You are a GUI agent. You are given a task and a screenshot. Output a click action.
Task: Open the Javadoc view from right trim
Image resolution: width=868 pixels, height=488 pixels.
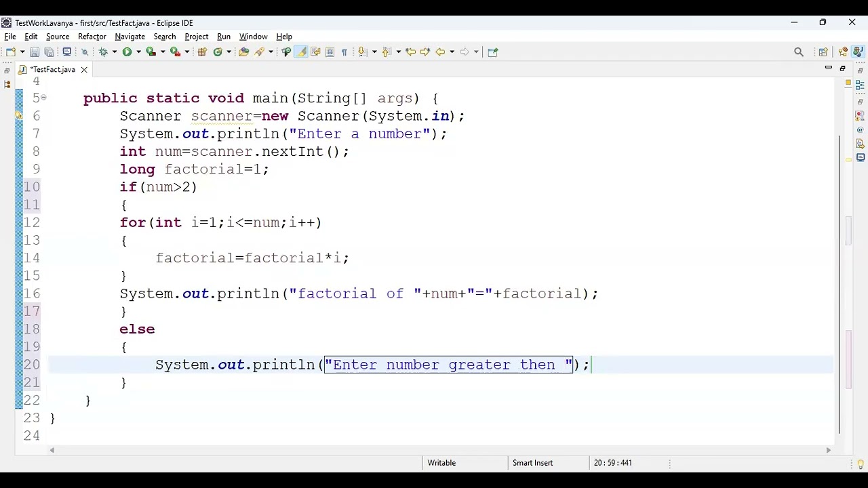coord(860,129)
